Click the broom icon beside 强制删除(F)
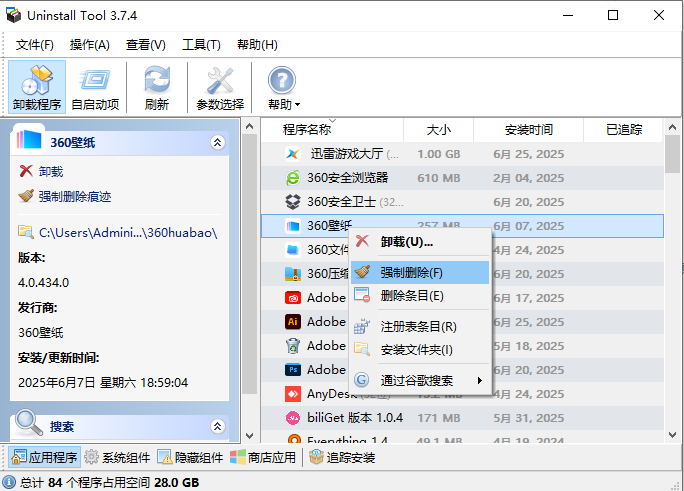Viewport: 684px width, 491px height. (x=362, y=272)
